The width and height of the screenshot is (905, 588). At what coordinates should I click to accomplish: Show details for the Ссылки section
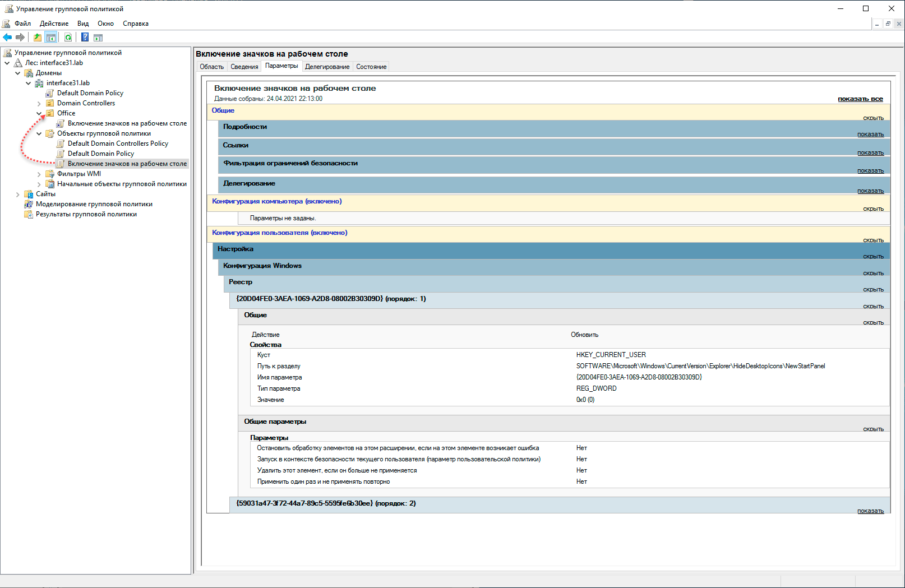coord(870,153)
